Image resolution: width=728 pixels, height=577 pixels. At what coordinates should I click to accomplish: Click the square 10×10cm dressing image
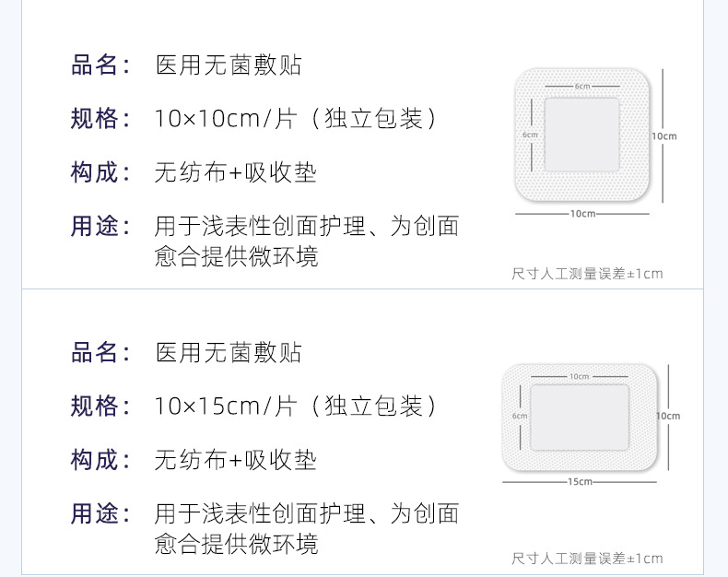[x=581, y=135]
